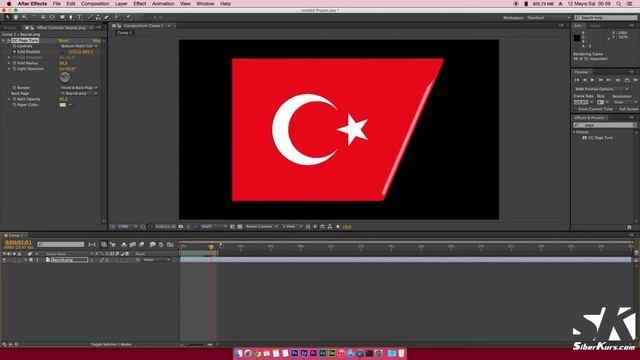Mute audio in Preview panel
The width and height of the screenshot is (640, 360).
click(618, 80)
